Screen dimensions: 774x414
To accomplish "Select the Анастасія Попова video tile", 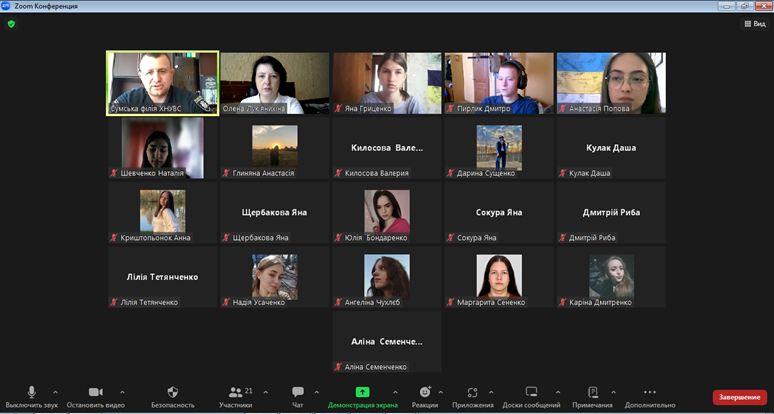I will pos(611,83).
